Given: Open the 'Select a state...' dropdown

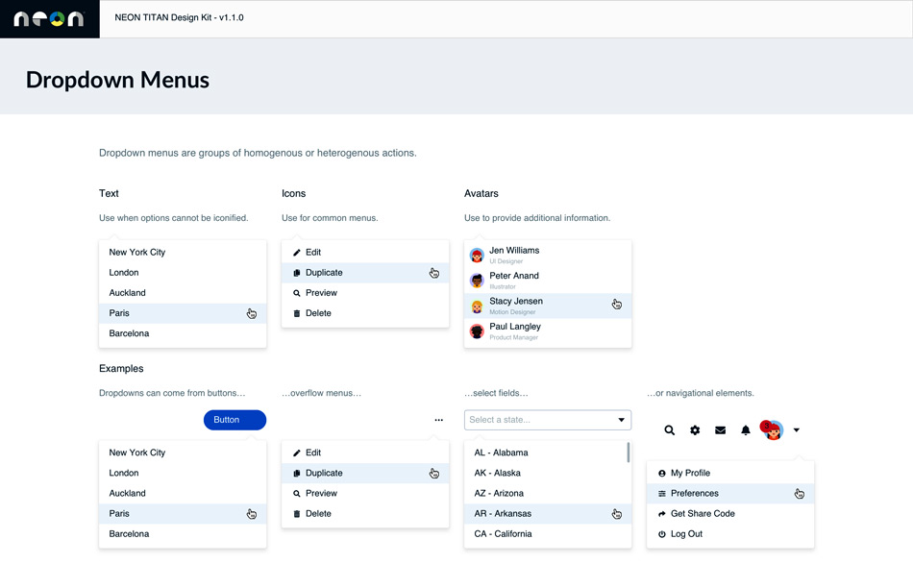Looking at the screenshot, I should (547, 420).
